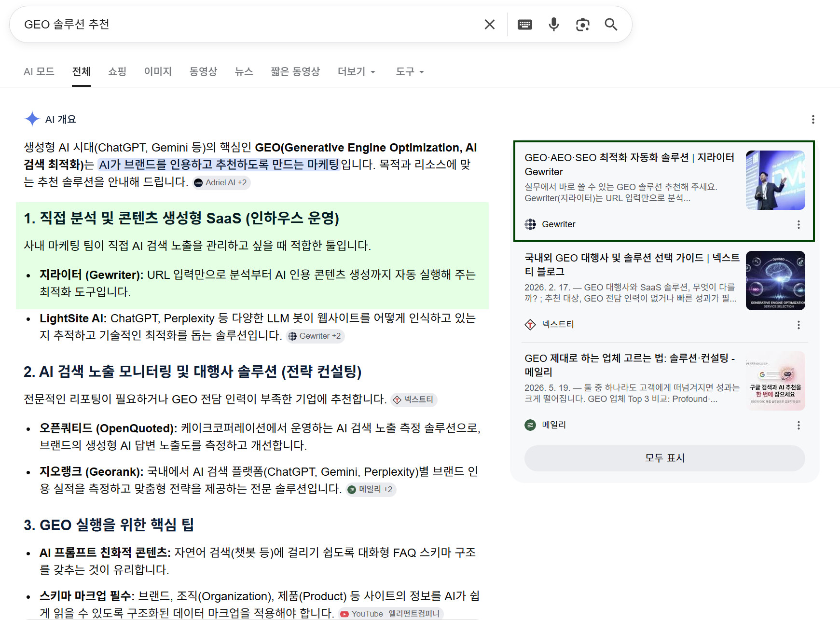The image size is (840, 620).
Task: Open the YouTube · 엘리펀트컴퍼니 citation chip
Action: 390,614
